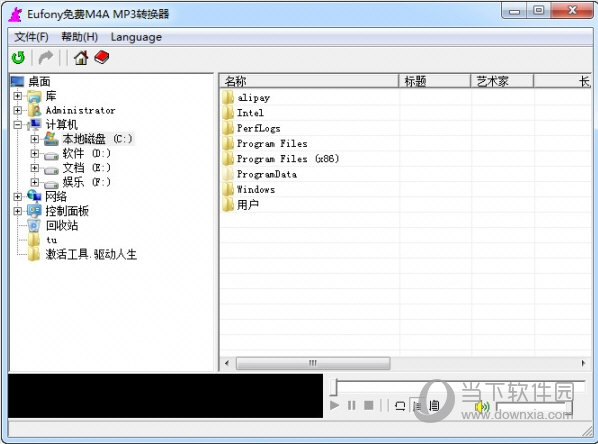598x444 pixels.
Task: Open the red help book icon
Action: point(101,57)
